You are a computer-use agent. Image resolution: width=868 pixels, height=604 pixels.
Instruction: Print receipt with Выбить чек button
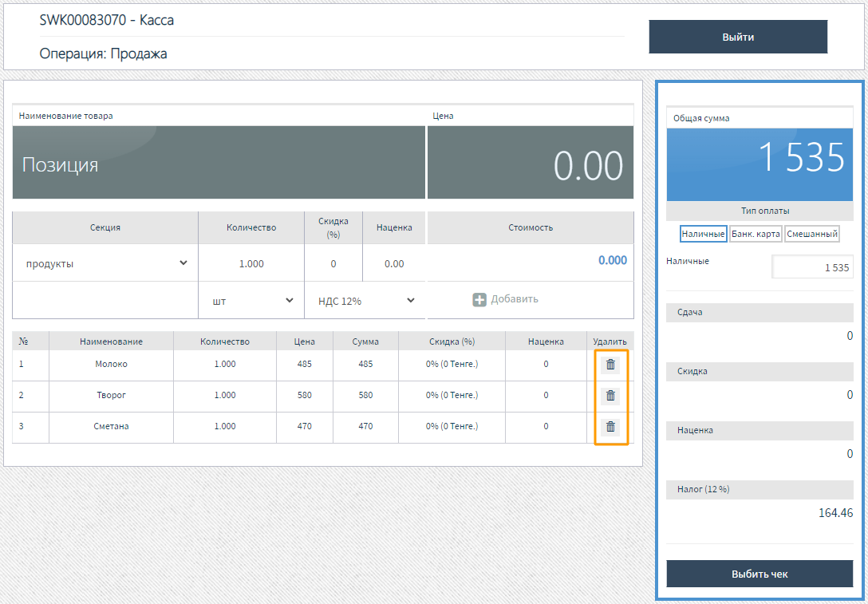coord(759,574)
